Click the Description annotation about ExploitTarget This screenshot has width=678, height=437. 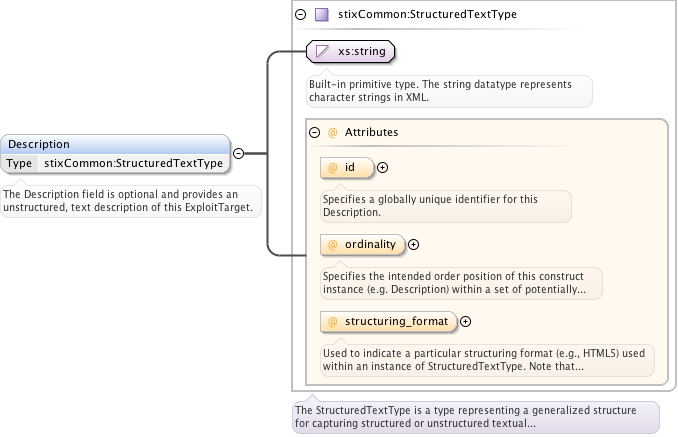pyautogui.click(x=131, y=201)
